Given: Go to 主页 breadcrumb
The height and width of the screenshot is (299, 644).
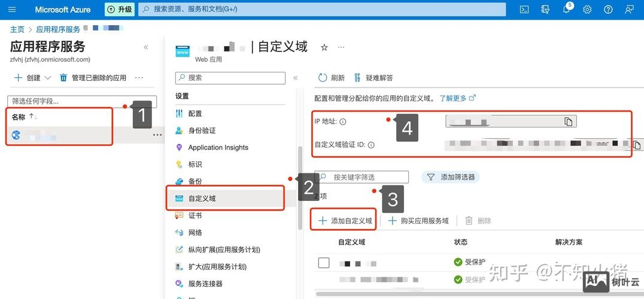Looking at the screenshot, I should (x=17, y=29).
